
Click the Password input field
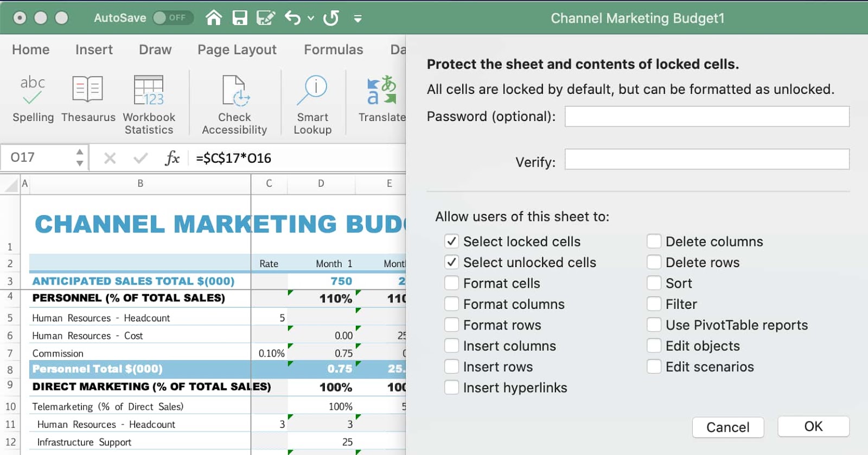(706, 116)
